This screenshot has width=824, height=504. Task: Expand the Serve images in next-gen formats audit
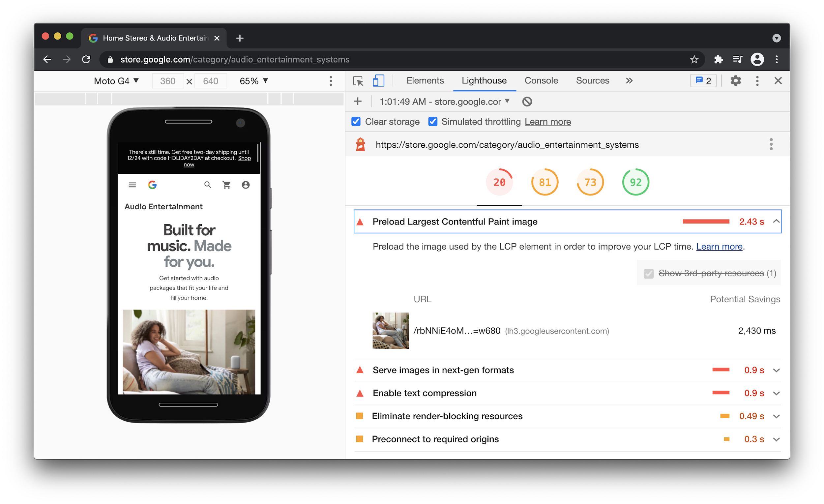click(x=779, y=371)
